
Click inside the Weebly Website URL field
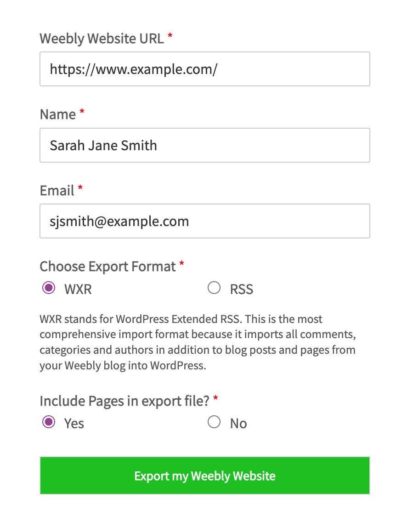pos(205,69)
